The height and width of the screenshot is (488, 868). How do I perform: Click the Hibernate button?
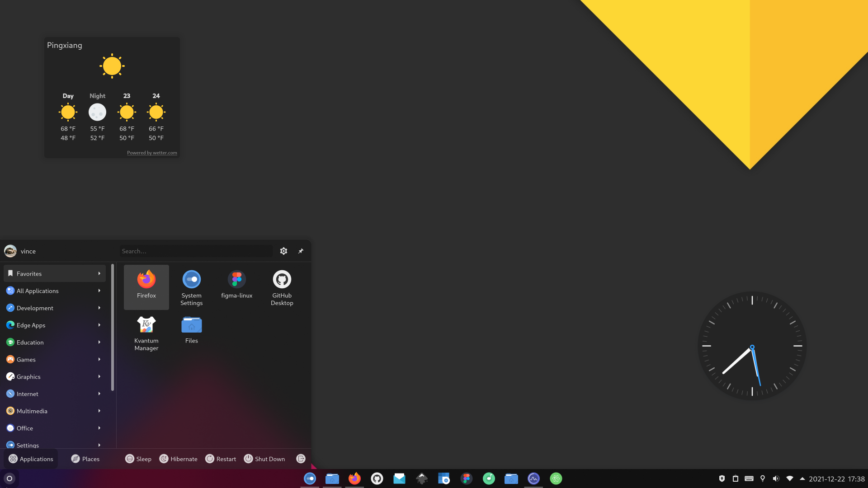click(x=178, y=459)
